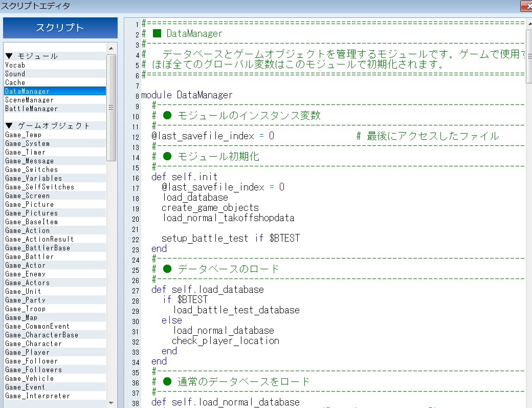
Task: Select Game_Enemy in the script list
Action: [x=55, y=274]
